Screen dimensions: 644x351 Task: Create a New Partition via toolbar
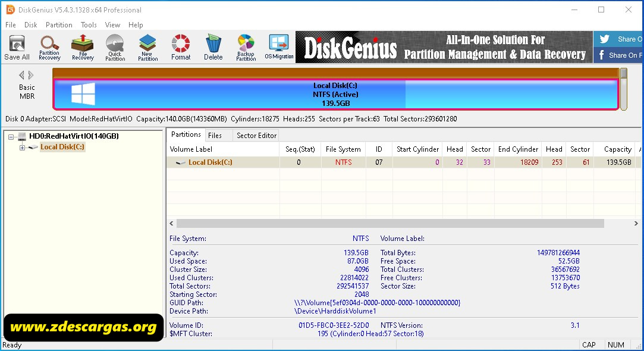[x=148, y=47]
